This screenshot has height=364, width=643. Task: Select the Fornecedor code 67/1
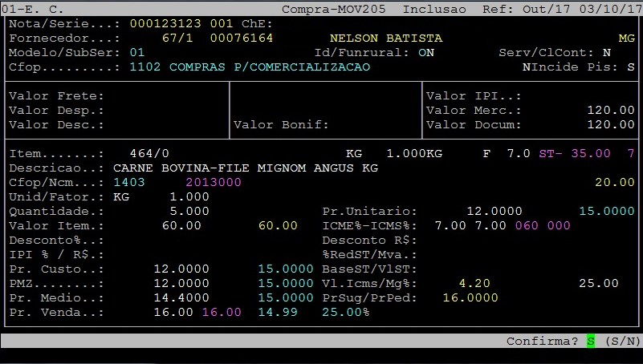tap(177, 38)
